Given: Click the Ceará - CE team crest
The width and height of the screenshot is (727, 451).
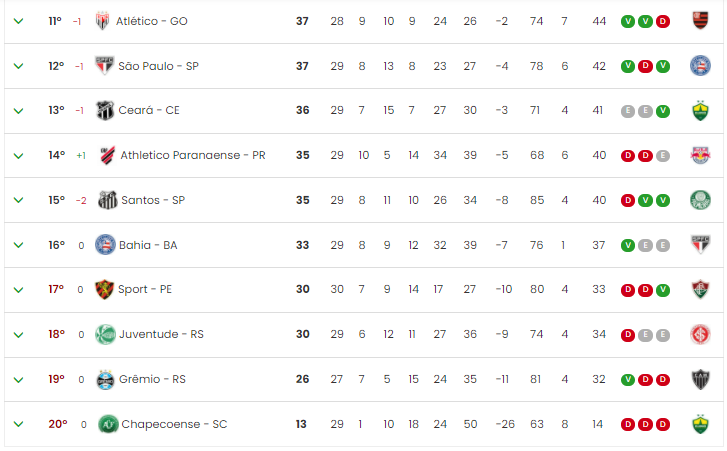Looking at the screenshot, I should 105,110.
